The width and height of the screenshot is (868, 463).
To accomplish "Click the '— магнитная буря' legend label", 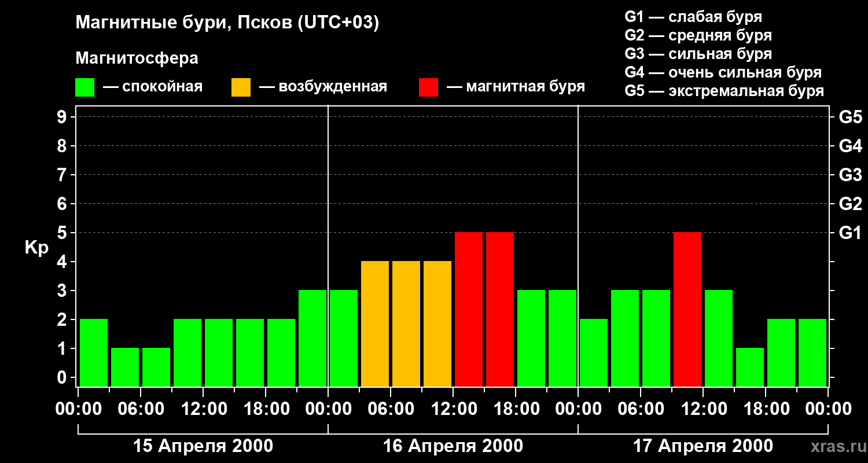I will [x=516, y=87].
